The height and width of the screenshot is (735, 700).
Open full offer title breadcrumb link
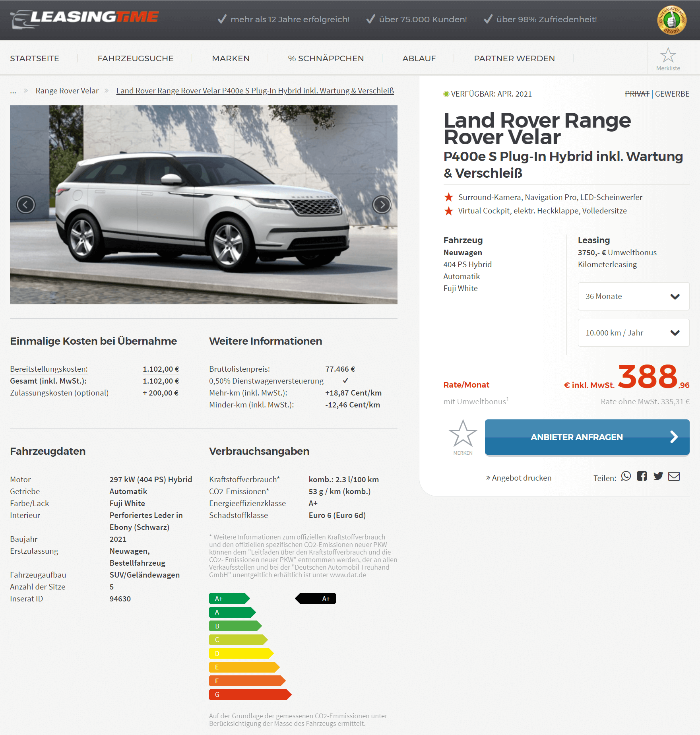pos(255,91)
